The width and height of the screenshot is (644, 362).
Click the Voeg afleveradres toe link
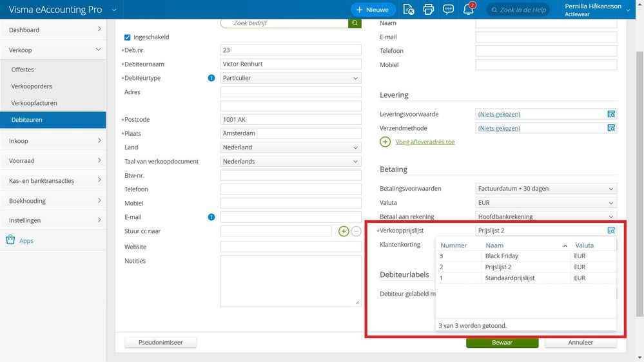(425, 142)
